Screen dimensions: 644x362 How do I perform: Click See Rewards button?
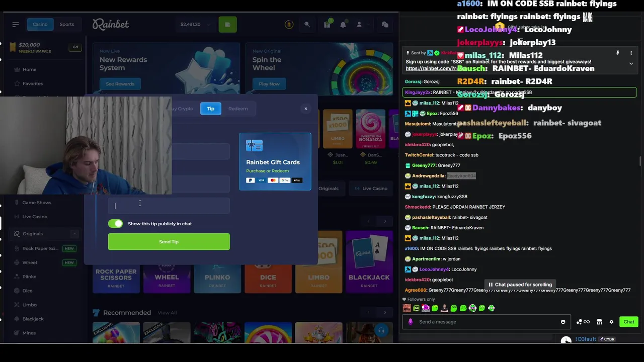(120, 84)
